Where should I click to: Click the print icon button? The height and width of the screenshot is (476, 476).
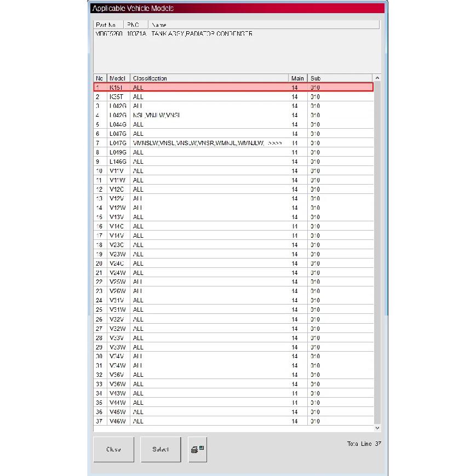click(198, 449)
